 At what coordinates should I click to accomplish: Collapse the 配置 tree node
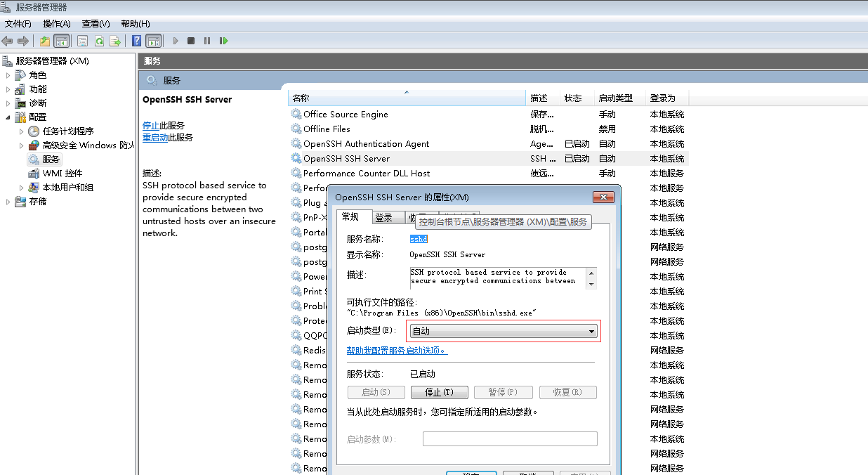8,117
